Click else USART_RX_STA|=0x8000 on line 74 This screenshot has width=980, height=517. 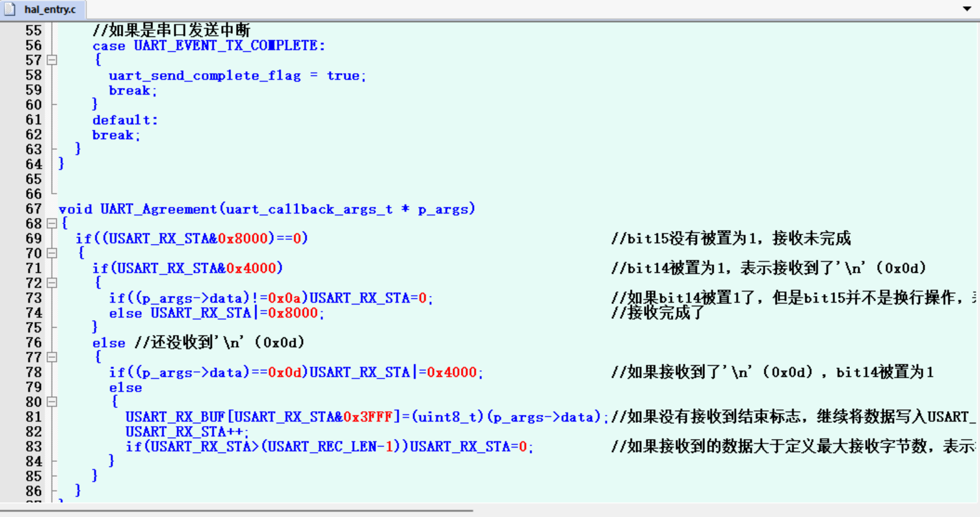[217, 313]
